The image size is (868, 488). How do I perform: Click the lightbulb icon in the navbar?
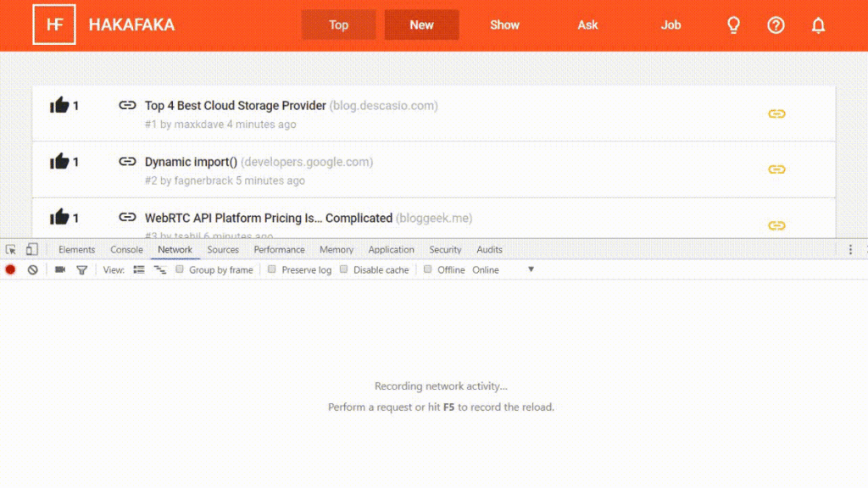732,25
